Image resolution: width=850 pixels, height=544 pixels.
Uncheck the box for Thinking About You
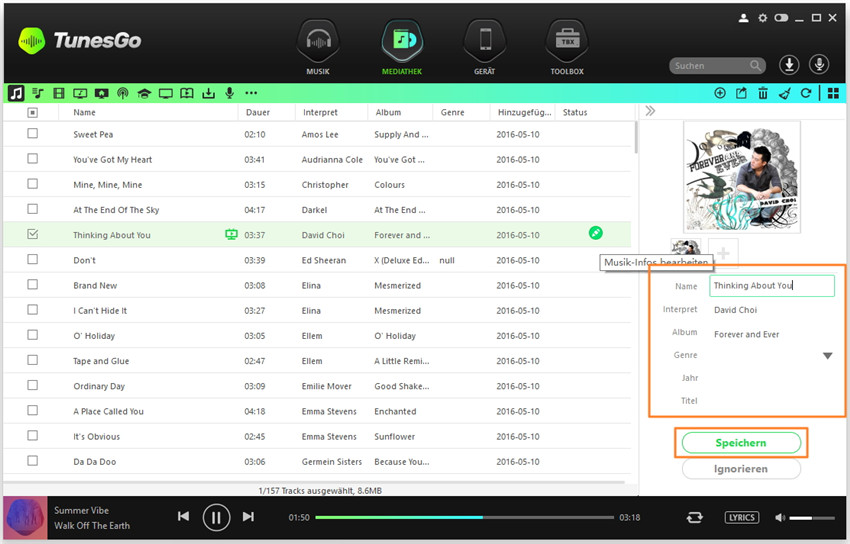[x=33, y=234]
